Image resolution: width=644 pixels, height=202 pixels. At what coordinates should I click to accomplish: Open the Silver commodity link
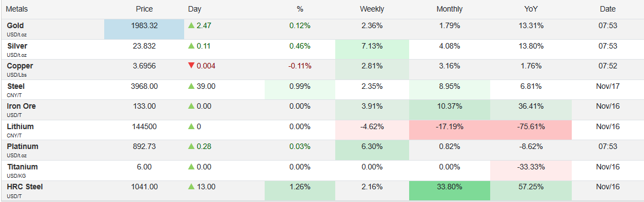[x=17, y=46]
